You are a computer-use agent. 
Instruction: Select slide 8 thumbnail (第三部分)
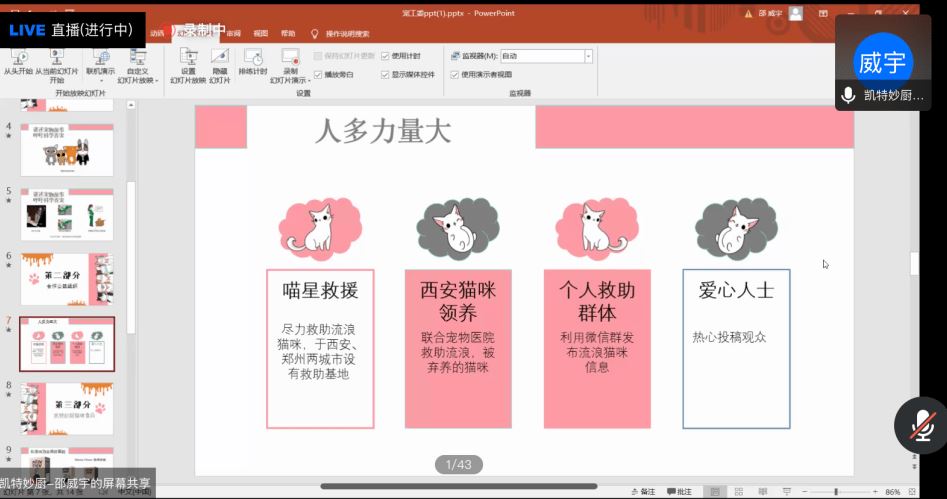[67, 409]
